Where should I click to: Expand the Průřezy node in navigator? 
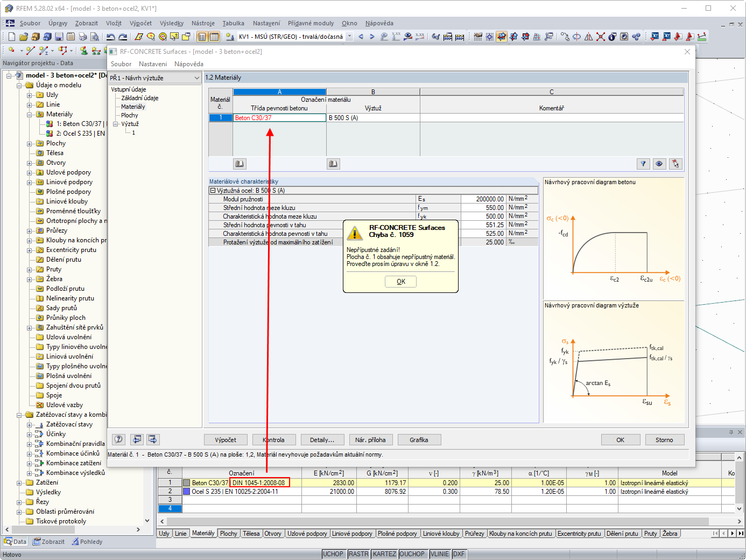[x=30, y=230]
